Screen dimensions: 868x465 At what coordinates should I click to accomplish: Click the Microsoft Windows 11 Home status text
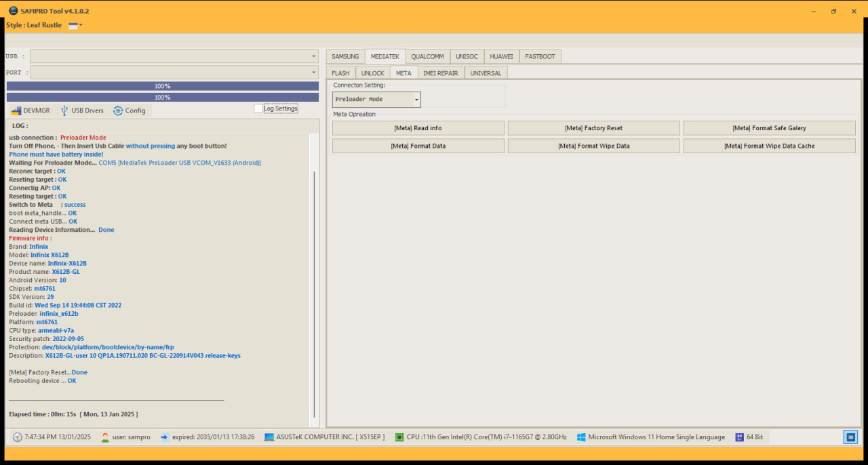[x=656, y=437]
